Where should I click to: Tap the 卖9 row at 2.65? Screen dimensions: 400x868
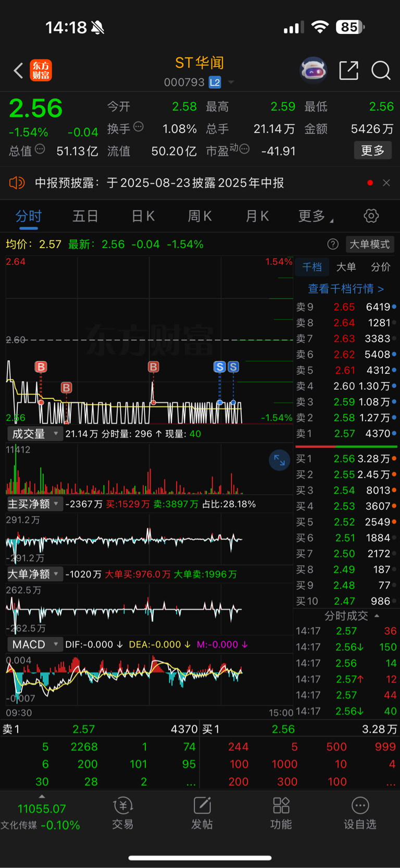coord(346,307)
